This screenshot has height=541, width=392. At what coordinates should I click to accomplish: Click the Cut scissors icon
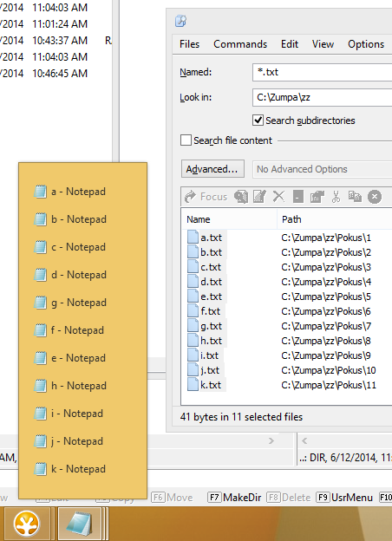point(336,197)
